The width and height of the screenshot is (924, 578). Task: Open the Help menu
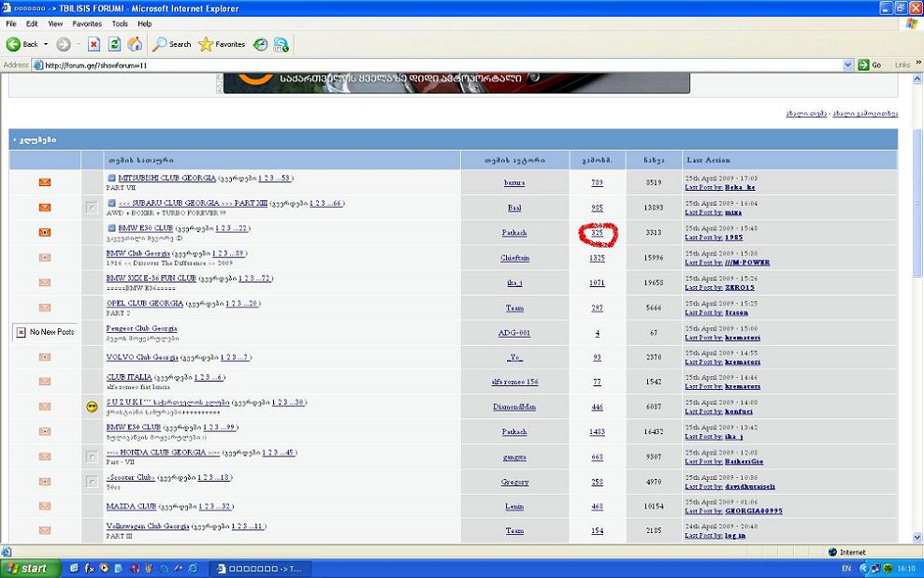click(x=144, y=24)
